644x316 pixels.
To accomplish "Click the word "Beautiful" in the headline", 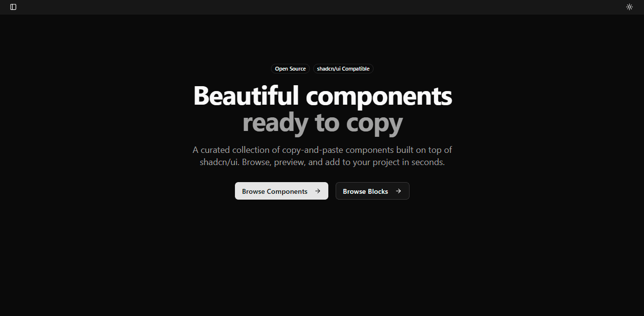I will tap(246, 95).
